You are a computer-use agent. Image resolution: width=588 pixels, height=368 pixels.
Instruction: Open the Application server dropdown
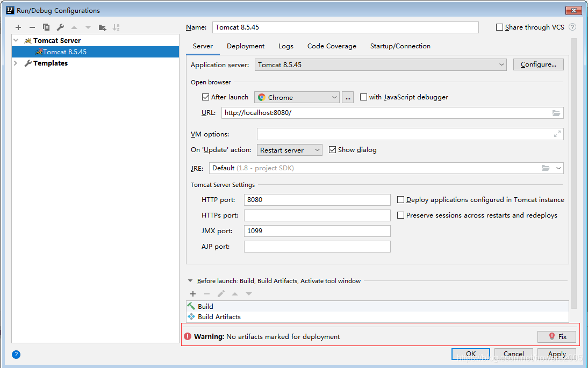coord(381,65)
